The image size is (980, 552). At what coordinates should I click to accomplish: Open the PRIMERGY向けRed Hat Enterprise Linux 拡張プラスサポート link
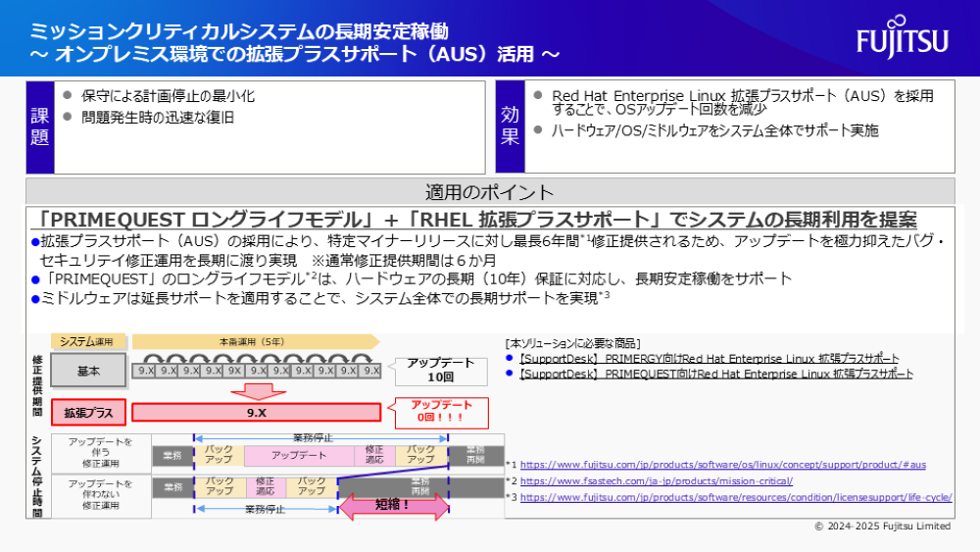coord(709,359)
